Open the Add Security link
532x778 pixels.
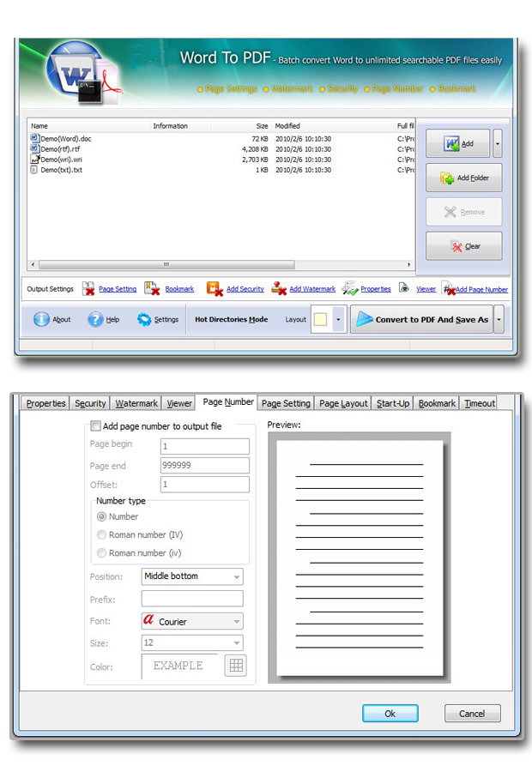(245, 289)
